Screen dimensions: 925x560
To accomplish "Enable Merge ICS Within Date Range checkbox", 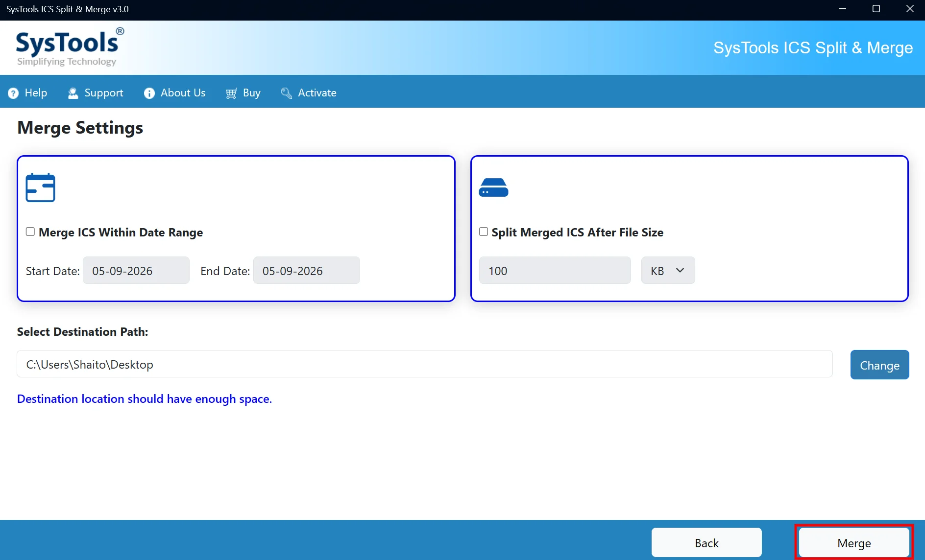I will (x=30, y=232).
